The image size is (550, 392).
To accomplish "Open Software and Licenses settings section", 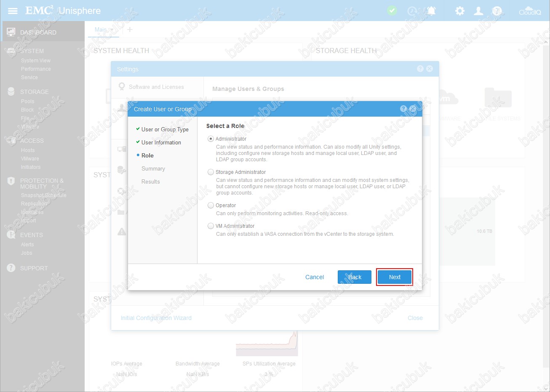I will 156,87.
